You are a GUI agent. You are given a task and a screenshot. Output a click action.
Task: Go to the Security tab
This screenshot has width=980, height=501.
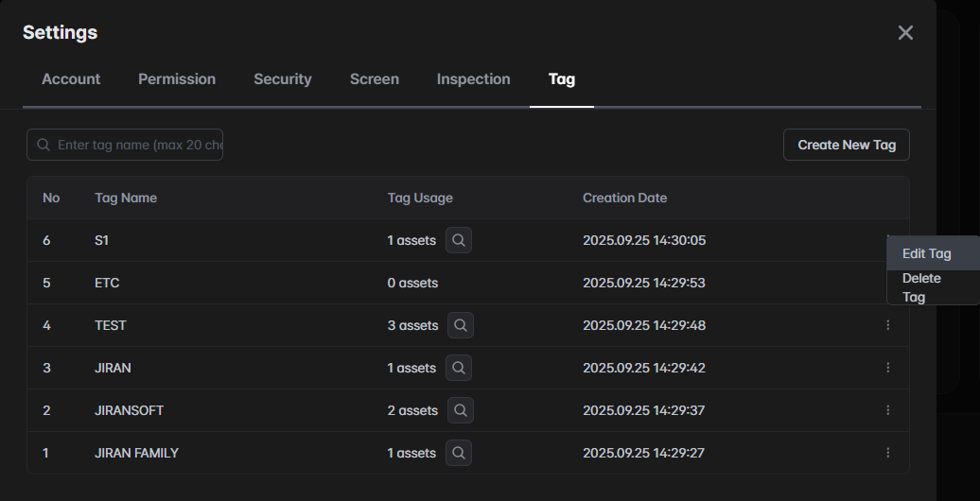(x=282, y=79)
